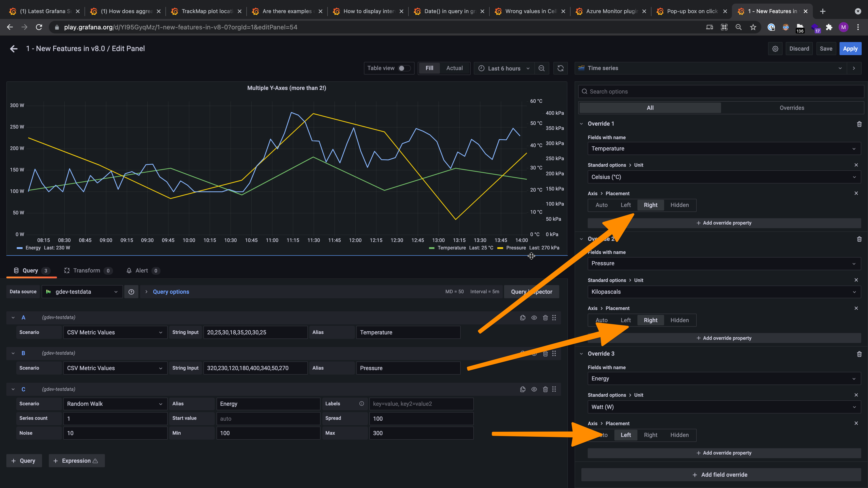Open panel settings via gear icon
This screenshot has height=488, width=868.
click(x=775, y=49)
